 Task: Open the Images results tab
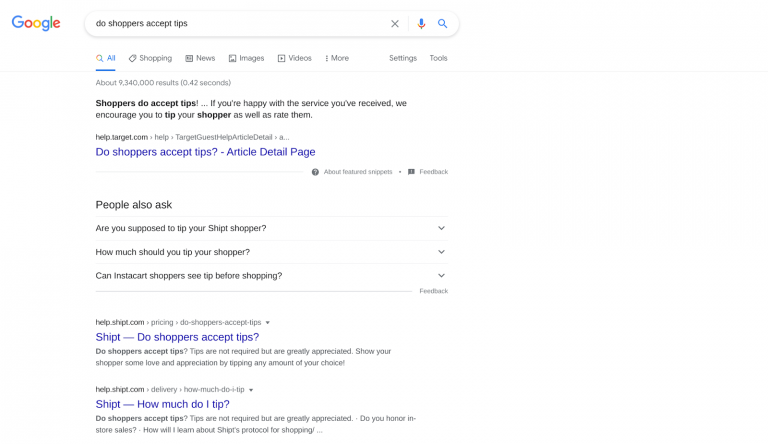(x=246, y=58)
